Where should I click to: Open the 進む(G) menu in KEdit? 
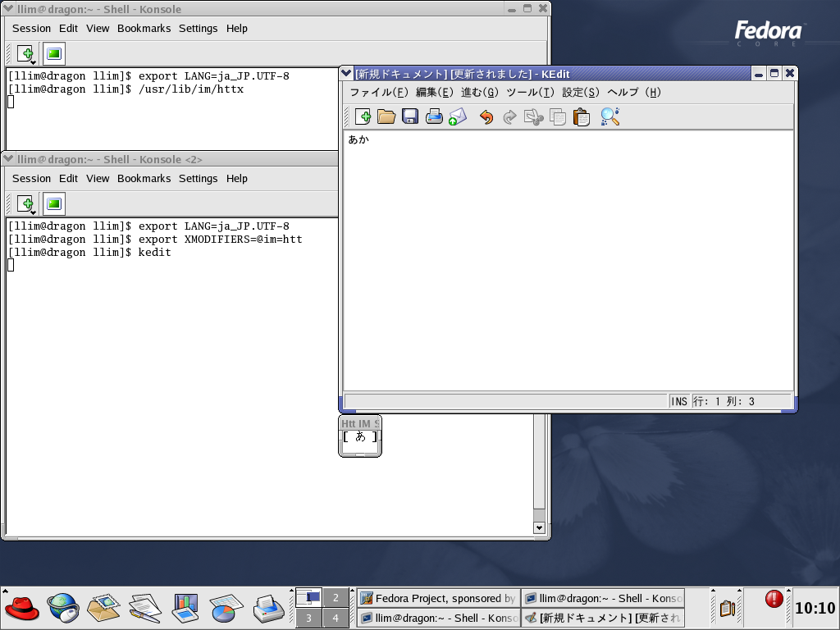click(x=479, y=92)
